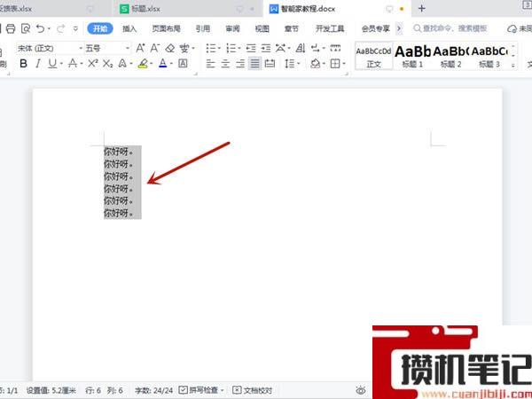Image resolution: width=532 pixels, height=399 pixels.
Task: Apply the 正文 (Normal) style
Action: (x=373, y=57)
